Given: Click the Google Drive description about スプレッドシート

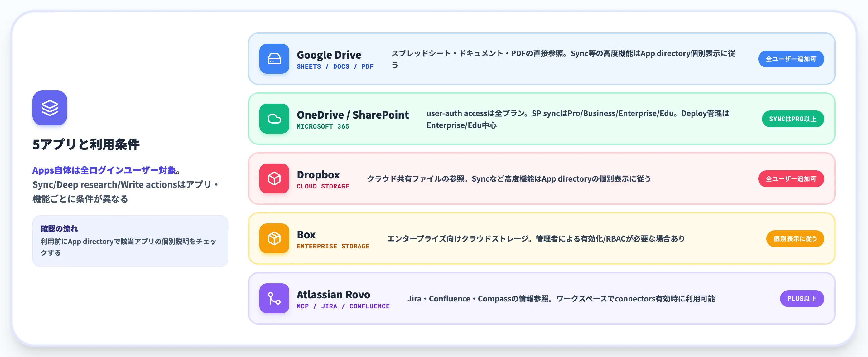Looking at the screenshot, I should [x=563, y=59].
